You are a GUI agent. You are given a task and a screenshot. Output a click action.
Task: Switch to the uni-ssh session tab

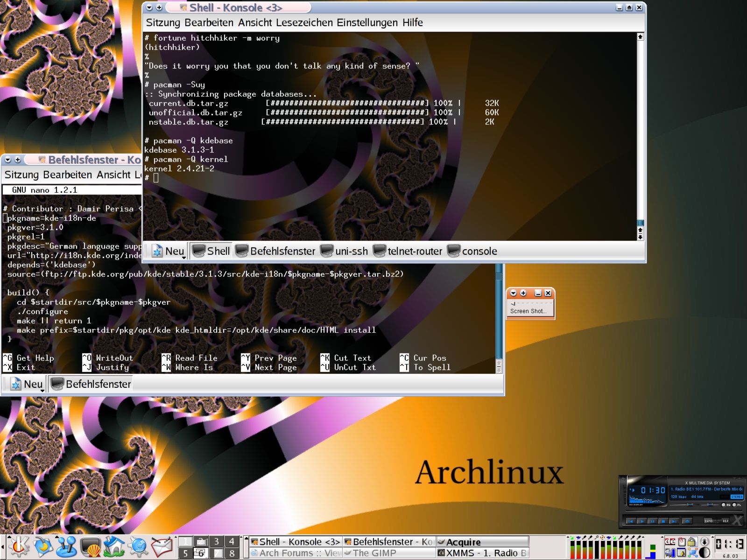tap(344, 251)
